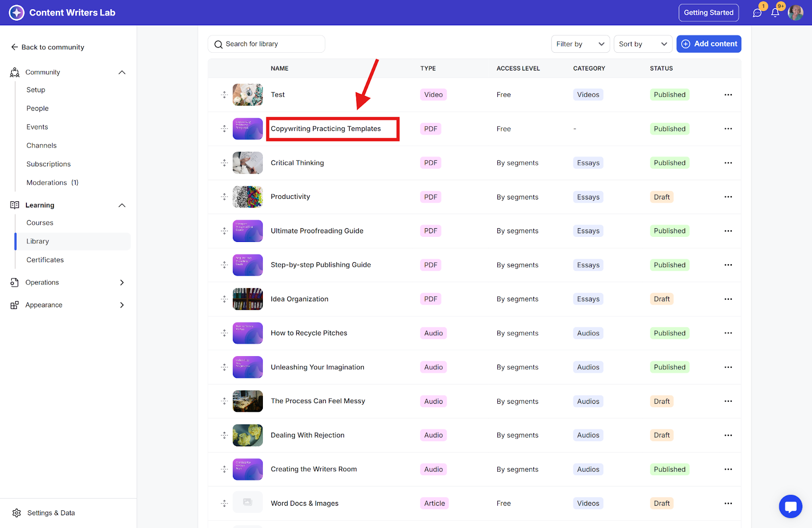Image resolution: width=812 pixels, height=528 pixels.
Task: Open the chat messages icon in header
Action: tap(757, 13)
